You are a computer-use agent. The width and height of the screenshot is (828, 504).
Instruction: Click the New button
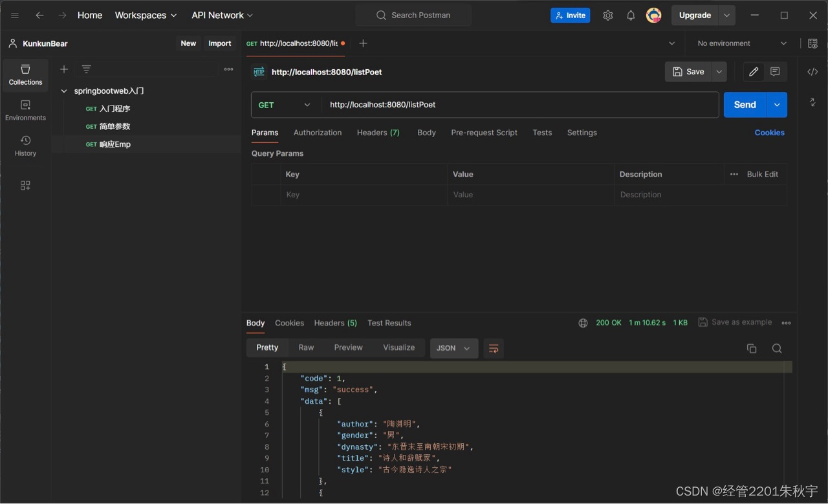[x=188, y=43]
